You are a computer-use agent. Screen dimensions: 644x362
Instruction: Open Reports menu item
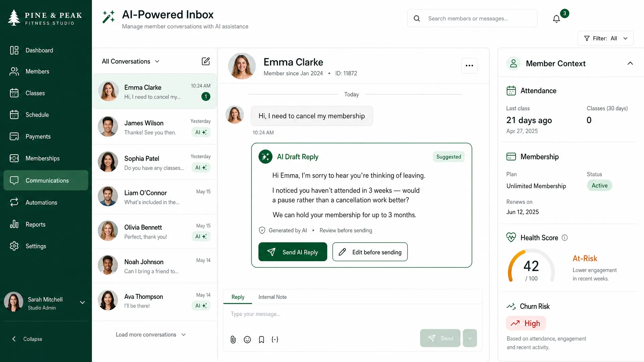(46, 224)
